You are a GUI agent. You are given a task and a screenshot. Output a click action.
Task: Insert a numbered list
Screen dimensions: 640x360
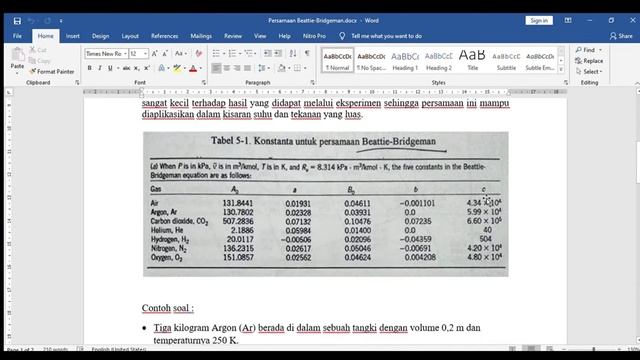pos(232,53)
